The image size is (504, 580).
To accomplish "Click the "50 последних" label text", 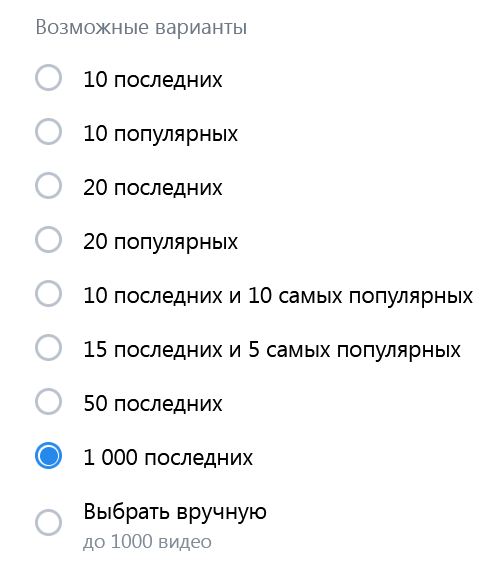I will pos(153,404).
